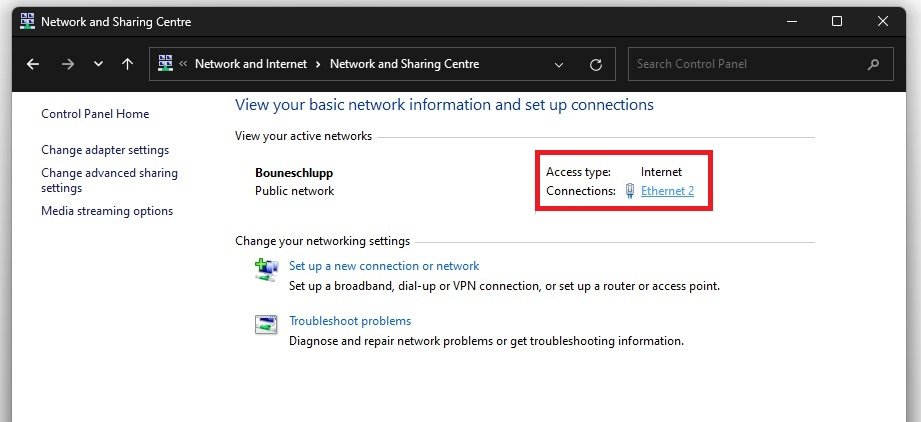921x422 pixels.
Task: Go up one level with the up arrow
Action: (x=127, y=64)
